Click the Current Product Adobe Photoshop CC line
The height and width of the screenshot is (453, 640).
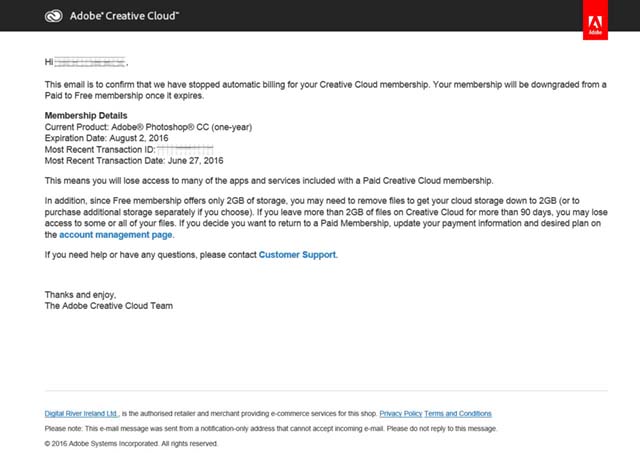pos(148,127)
